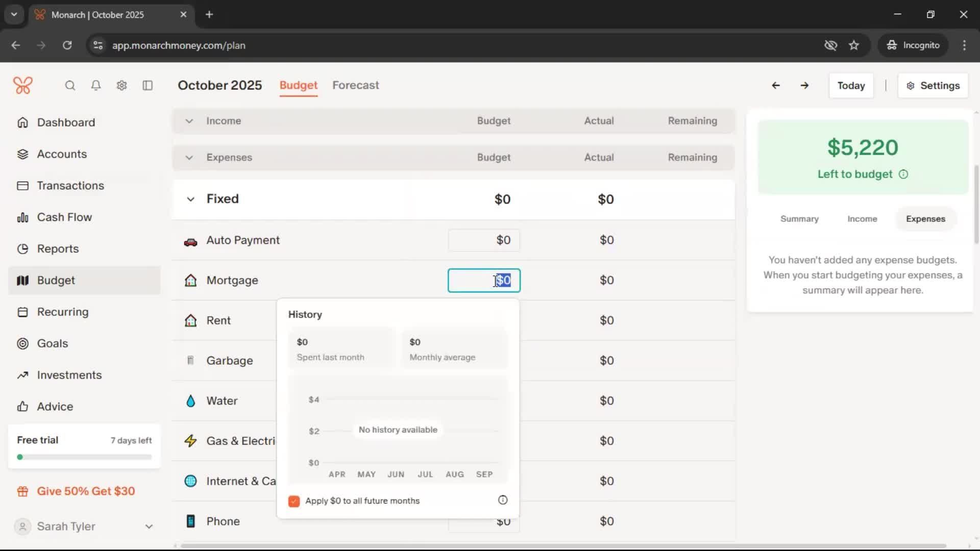
Task: Click the Left to budget info icon
Action: [x=903, y=174]
